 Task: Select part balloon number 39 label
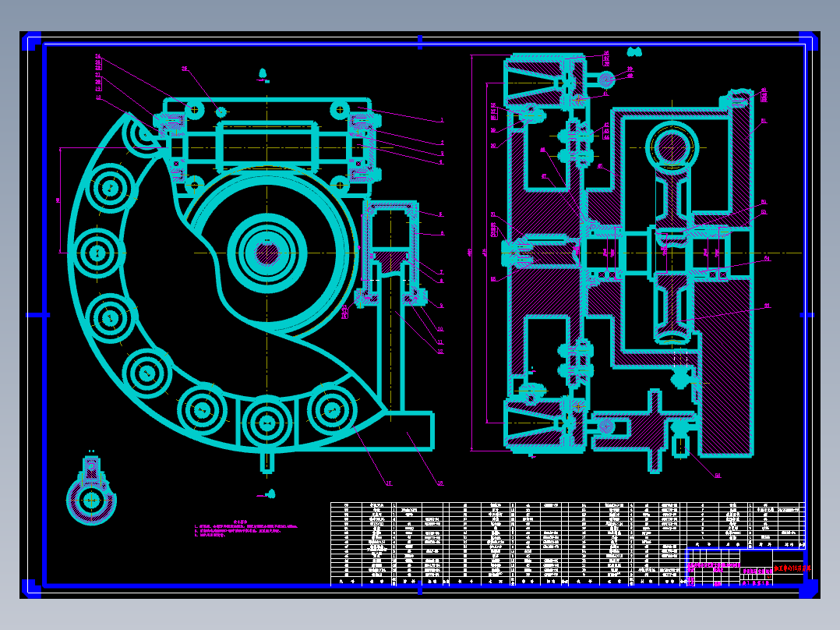click(x=630, y=69)
